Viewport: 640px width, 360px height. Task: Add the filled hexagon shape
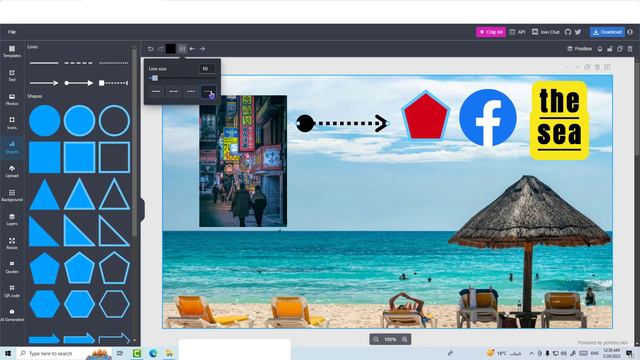[44, 304]
